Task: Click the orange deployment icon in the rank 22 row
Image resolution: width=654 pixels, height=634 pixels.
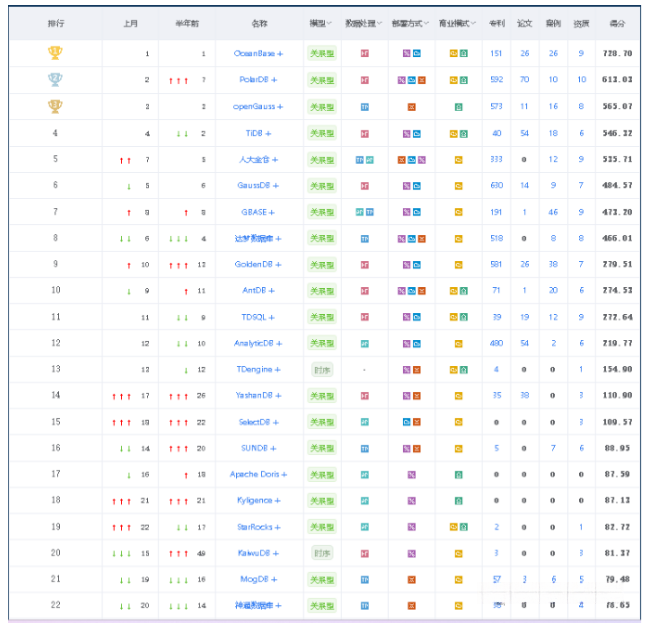Action: [x=411, y=606]
